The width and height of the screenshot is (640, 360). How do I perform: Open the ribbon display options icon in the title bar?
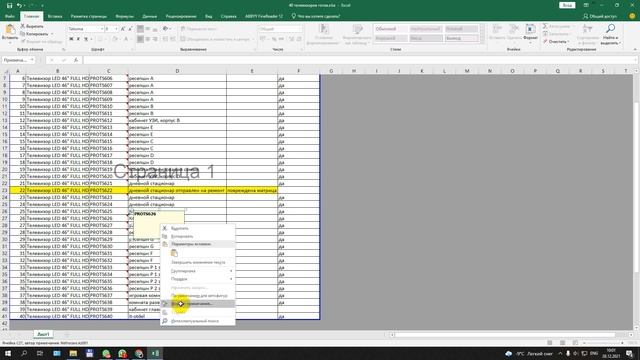586,5
